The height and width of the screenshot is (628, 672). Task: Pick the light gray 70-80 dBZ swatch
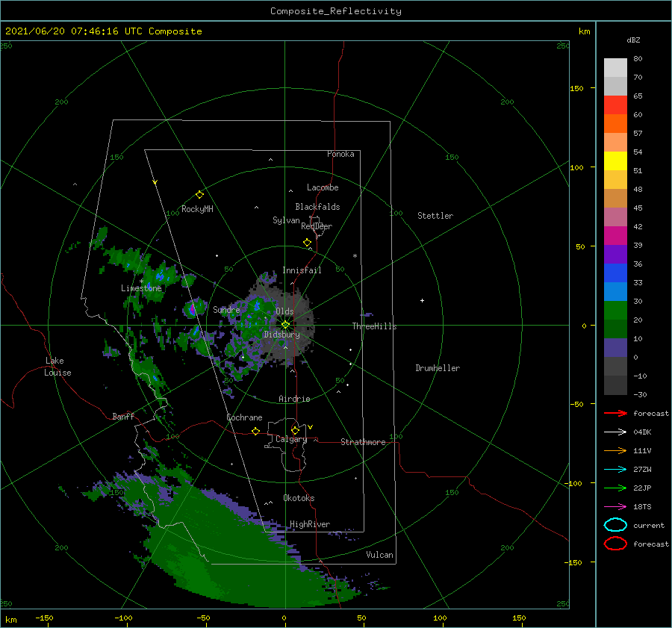click(615, 68)
